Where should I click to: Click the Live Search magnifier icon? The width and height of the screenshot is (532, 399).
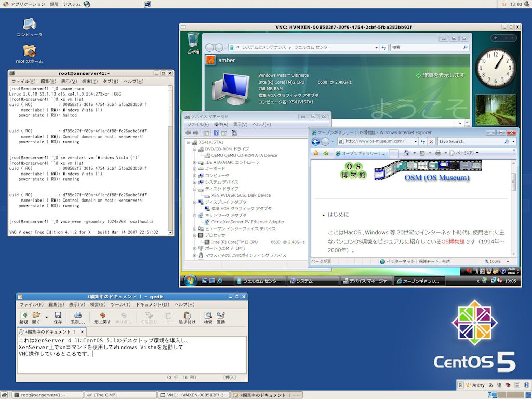coord(506,142)
